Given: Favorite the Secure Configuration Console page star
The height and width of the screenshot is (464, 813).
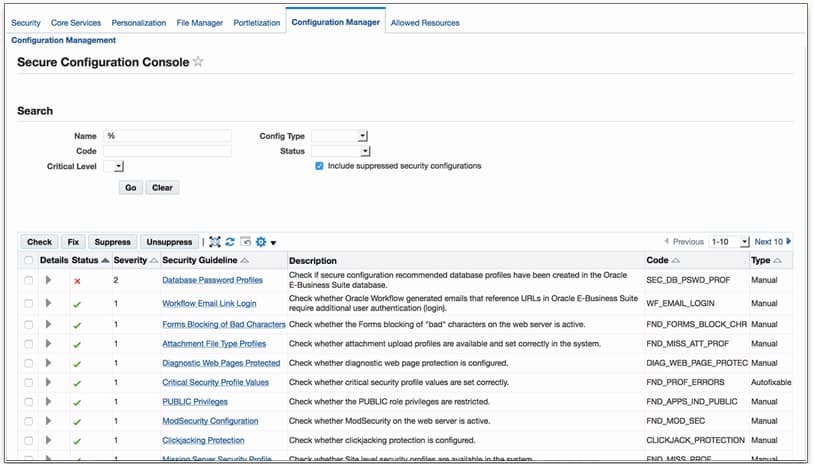Looking at the screenshot, I should 198,62.
